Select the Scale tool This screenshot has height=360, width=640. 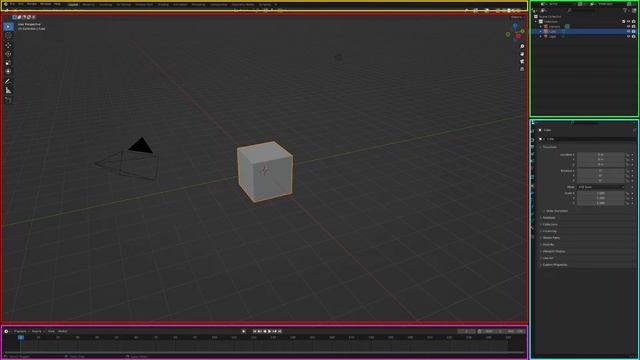[x=8, y=62]
